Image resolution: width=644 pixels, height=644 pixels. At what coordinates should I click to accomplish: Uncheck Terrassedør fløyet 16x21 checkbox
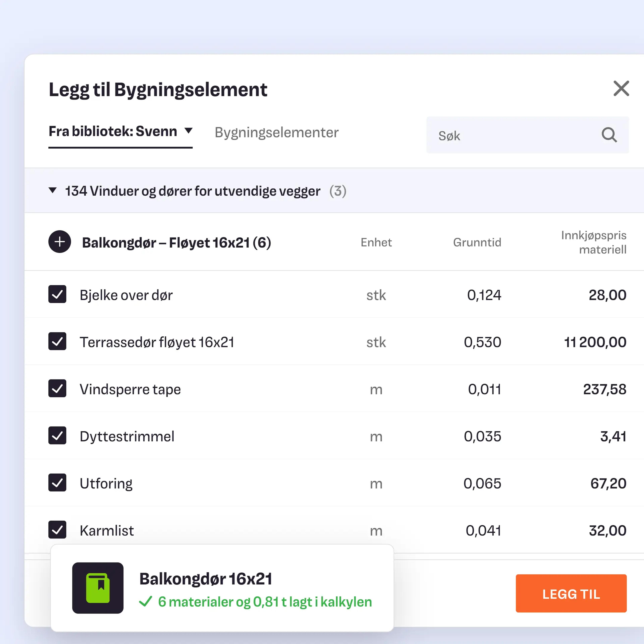coord(57,341)
